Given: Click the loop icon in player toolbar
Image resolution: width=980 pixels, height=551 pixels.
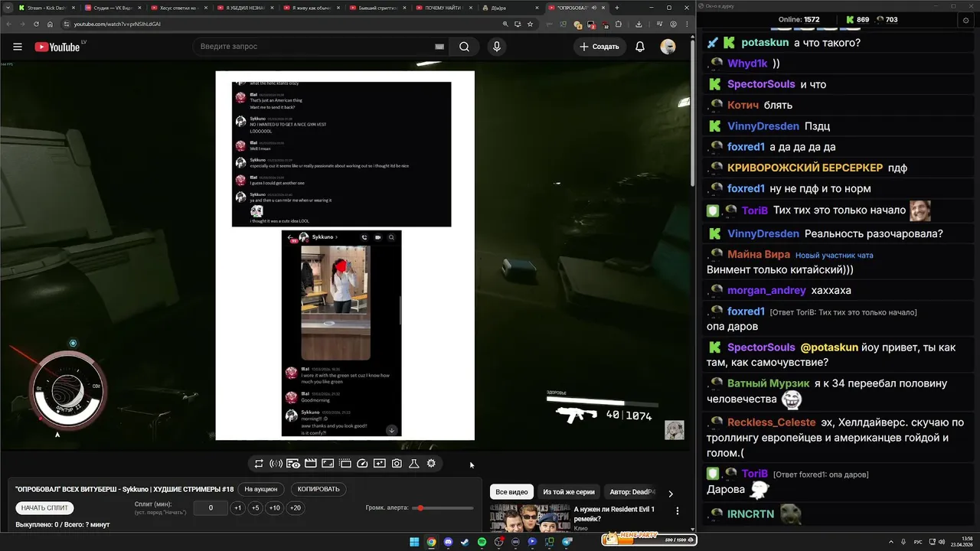Looking at the screenshot, I should 259,464.
